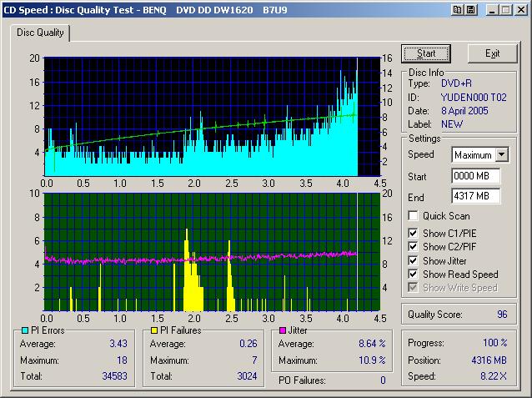Click the PI Failures jitter graph area
This screenshot has width=532, height=398.
[x=212, y=252]
